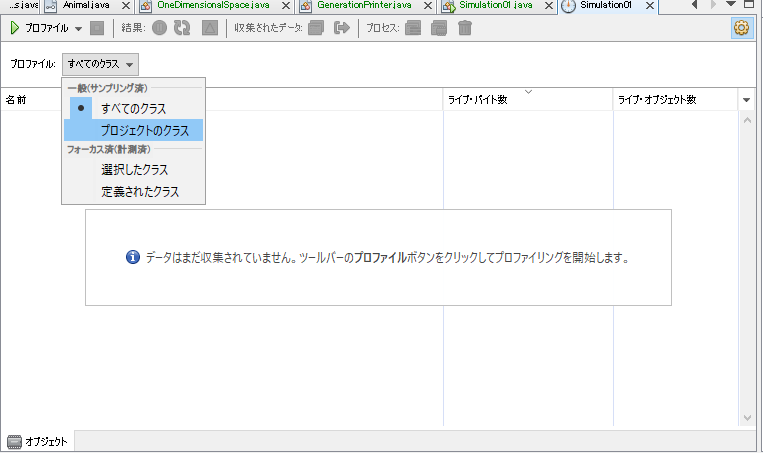Toggle profiler settings gear icon
This screenshot has height=453, width=763.
click(x=741, y=28)
